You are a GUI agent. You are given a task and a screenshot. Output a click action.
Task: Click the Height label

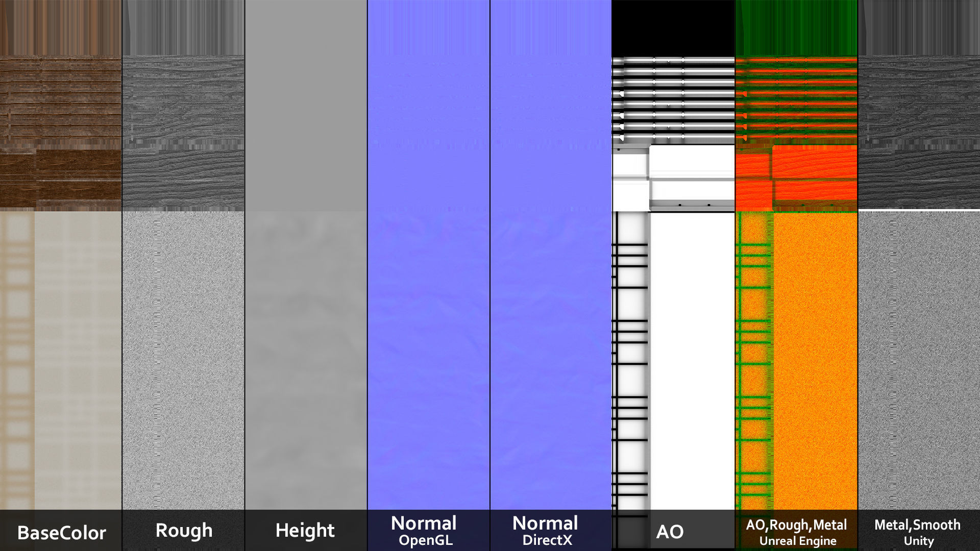[305, 531]
